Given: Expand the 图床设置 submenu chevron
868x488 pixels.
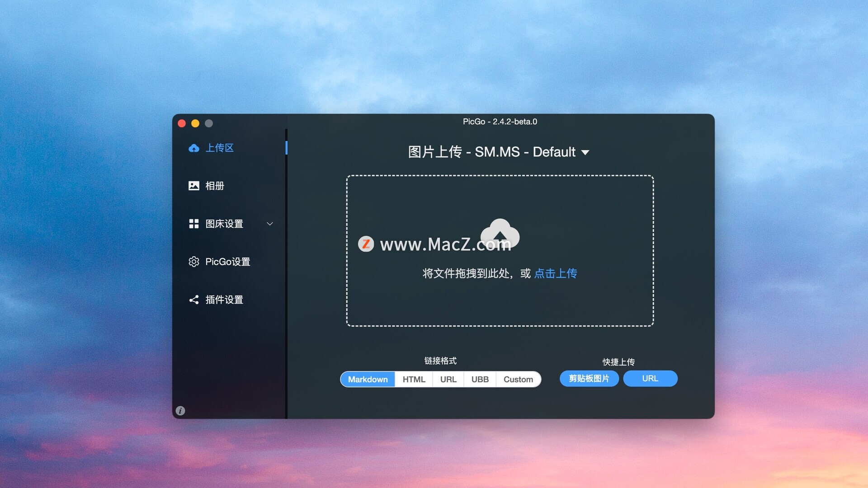Looking at the screenshot, I should pos(270,224).
